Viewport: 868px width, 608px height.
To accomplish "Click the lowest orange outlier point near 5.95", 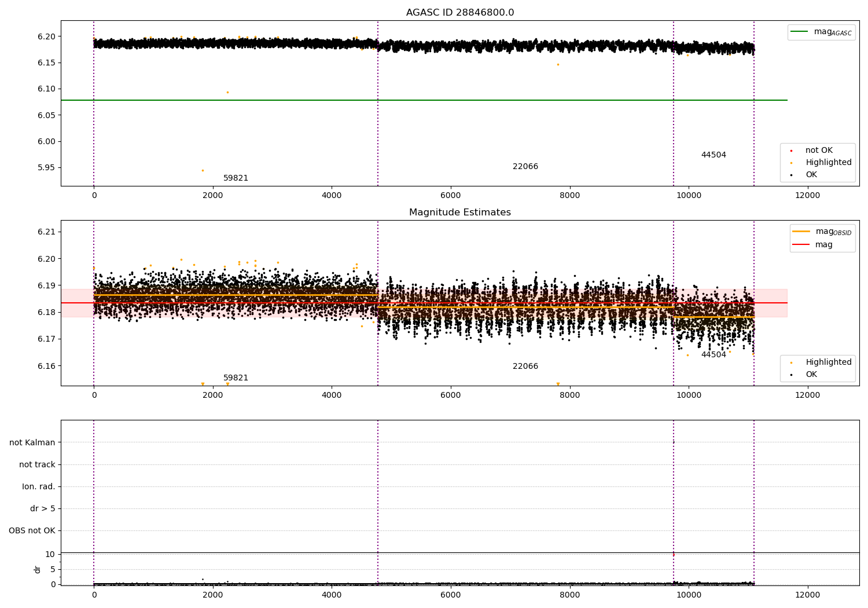I will tap(203, 170).
